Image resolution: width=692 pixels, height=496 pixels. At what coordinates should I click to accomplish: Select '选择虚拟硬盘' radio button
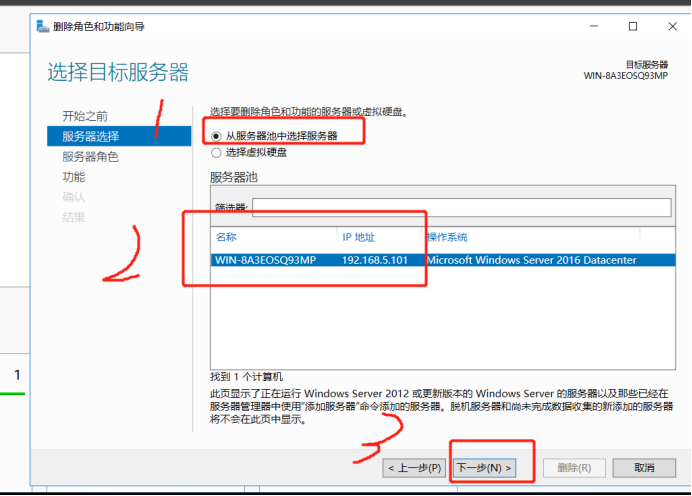click(x=216, y=153)
